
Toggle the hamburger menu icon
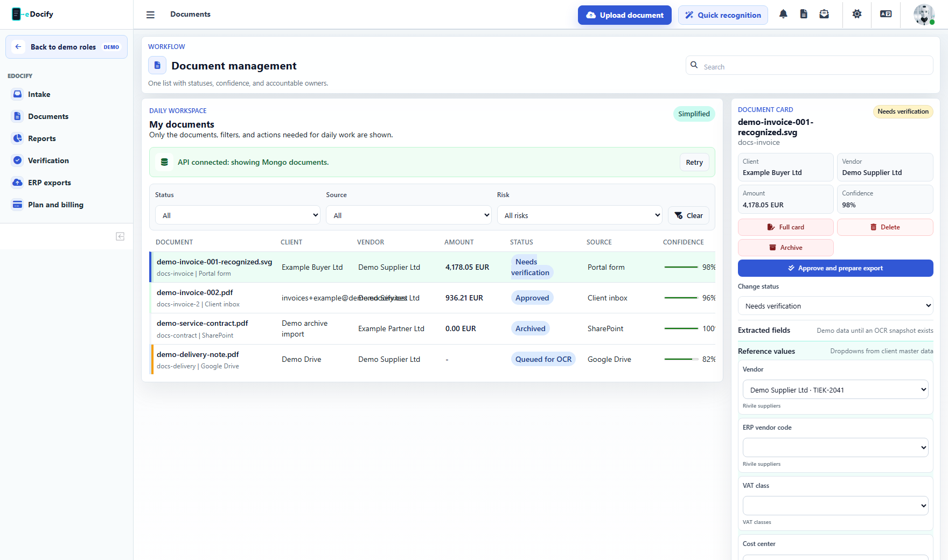(150, 15)
